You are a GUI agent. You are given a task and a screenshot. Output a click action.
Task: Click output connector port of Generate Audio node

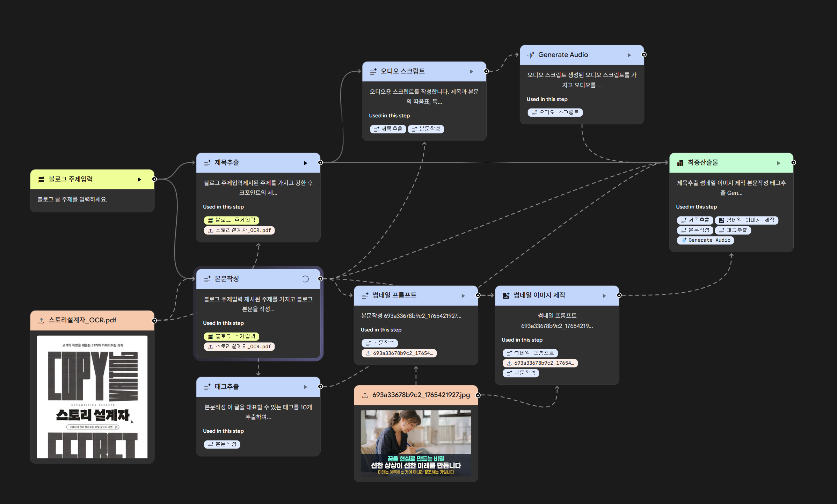pos(644,54)
